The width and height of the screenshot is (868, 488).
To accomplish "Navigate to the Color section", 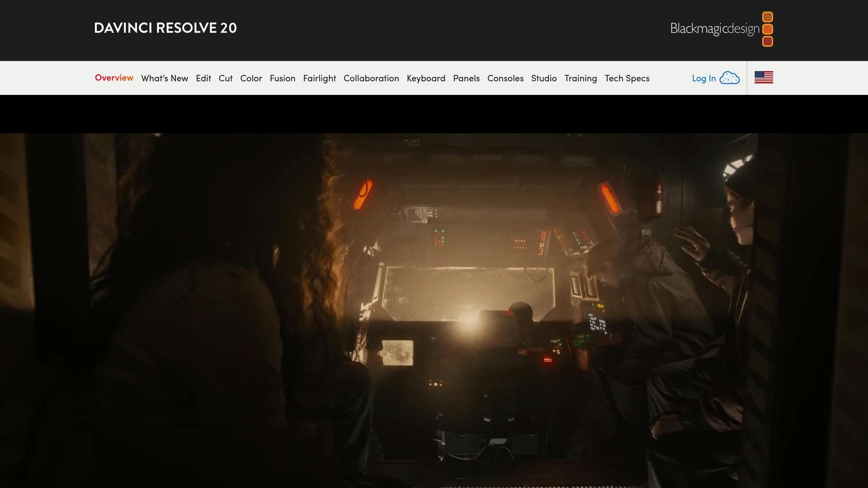I will pyautogui.click(x=251, y=78).
